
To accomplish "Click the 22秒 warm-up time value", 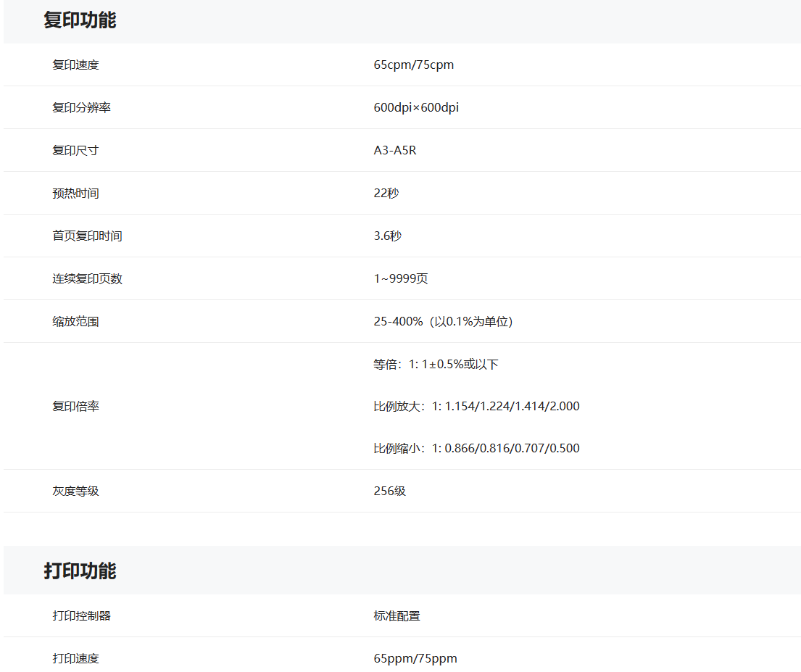I will (386, 193).
